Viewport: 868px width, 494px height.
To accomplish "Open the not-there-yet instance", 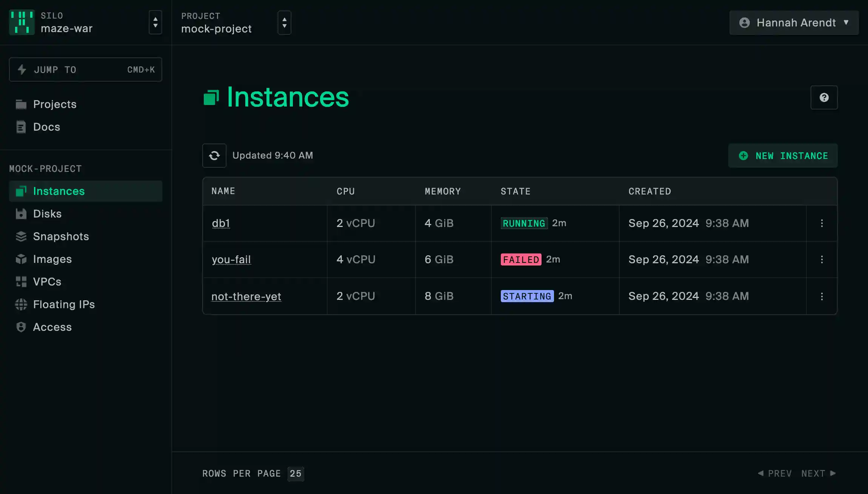I will (246, 296).
